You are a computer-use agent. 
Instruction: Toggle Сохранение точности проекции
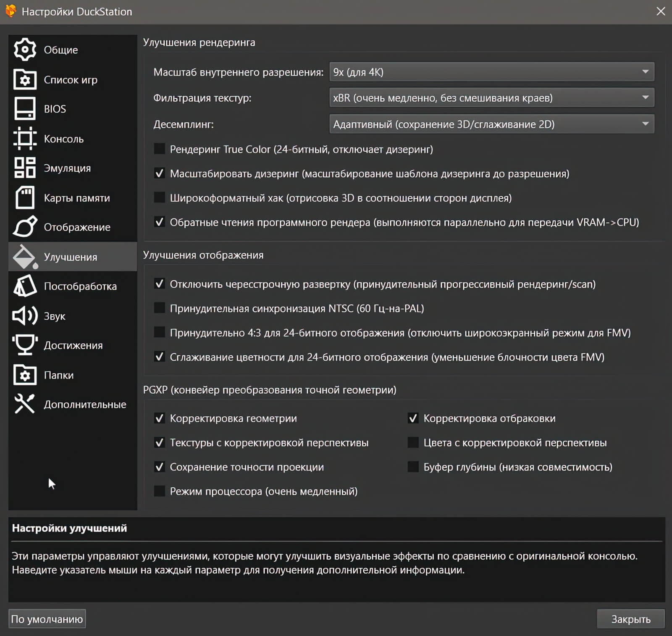tap(160, 467)
